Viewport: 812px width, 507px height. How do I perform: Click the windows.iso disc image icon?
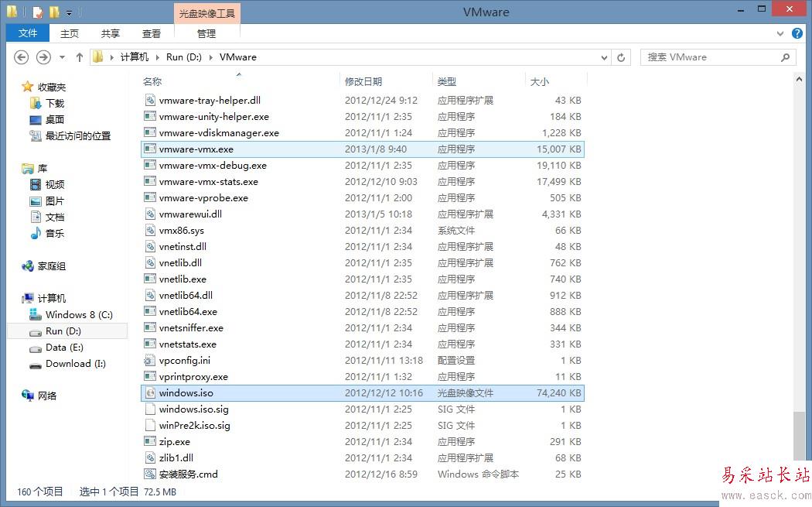click(150, 393)
